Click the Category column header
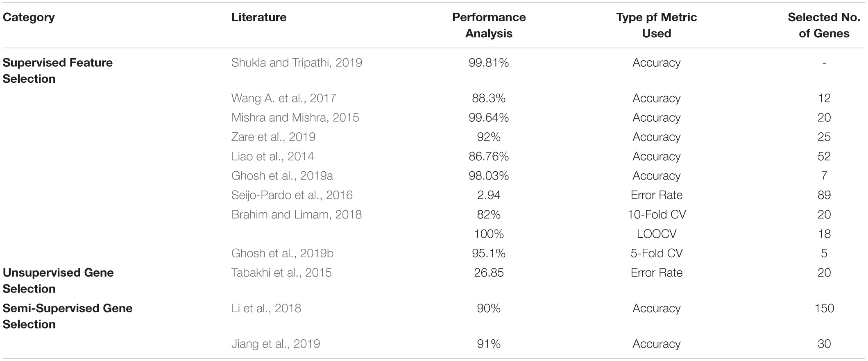The width and height of the screenshot is (868, 361). tap(29, 17)
